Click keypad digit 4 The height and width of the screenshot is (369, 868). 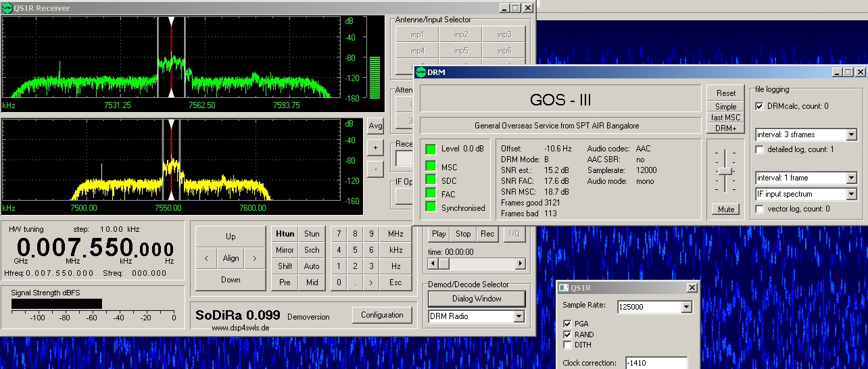coord(339,250)
